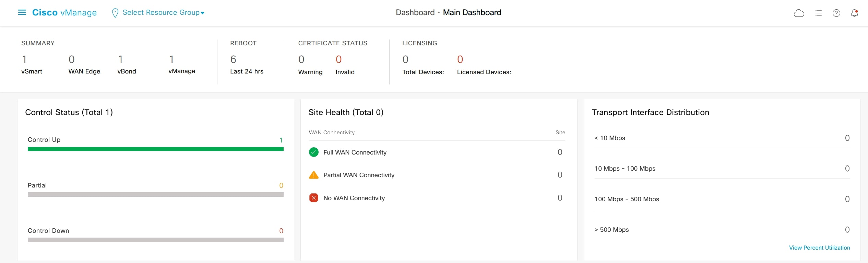Click the grey Control Down bar

pyautogui.click(x=156, y=240)
